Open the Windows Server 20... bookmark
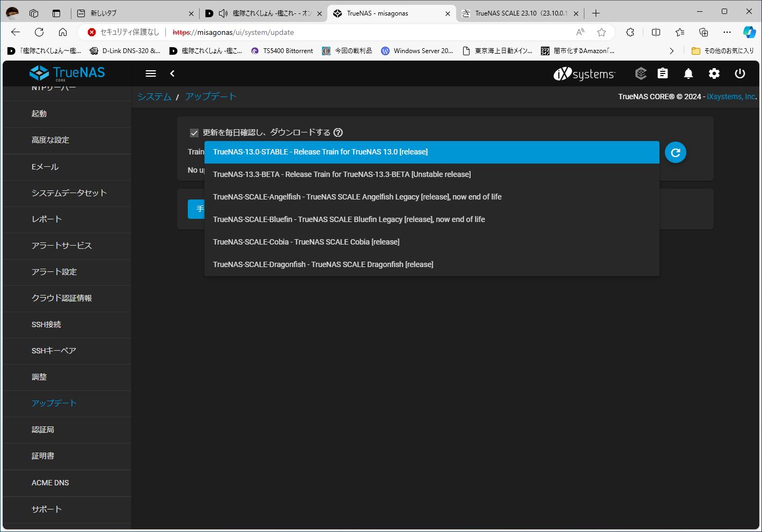This screenshot has height=532, width=762. click(417, 51)
